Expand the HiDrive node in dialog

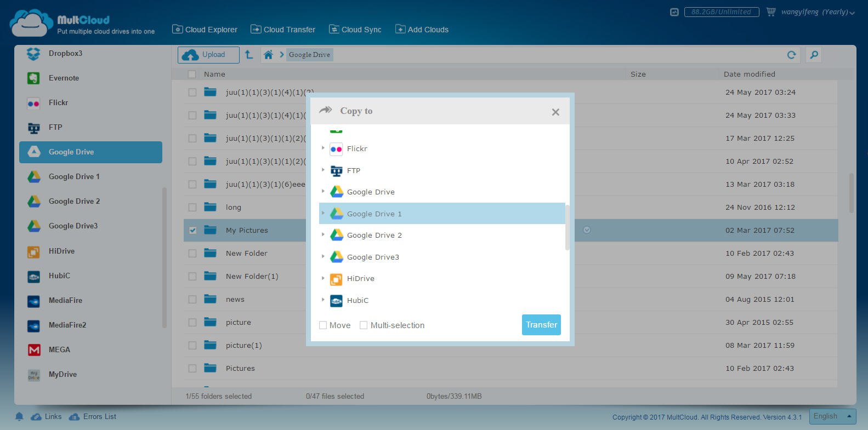point(323,278)
